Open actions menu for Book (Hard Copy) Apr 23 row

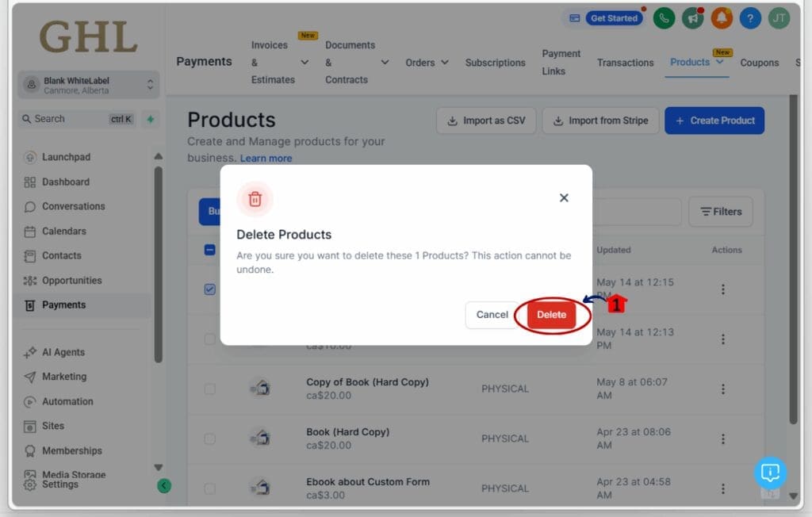[x=723, y=438]
